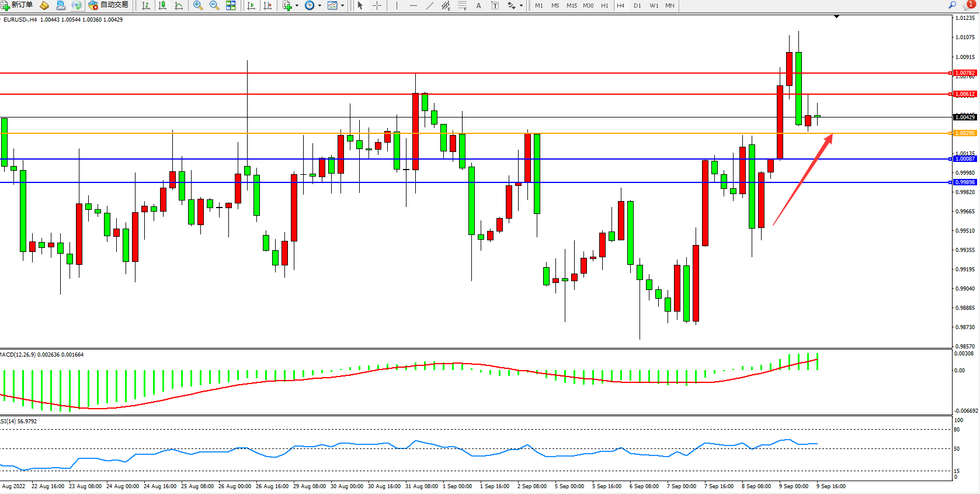This screenshot has height=494, width=980.
Task: Select the vertical line drawing tool
Action: [x=397, y=5]
